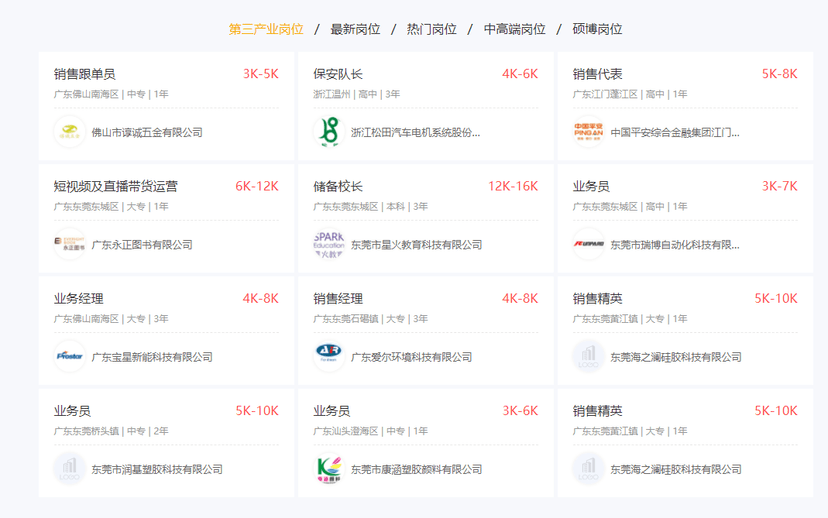Select the 第三产业岗位 tab
The image size is (828, 518).
(x=266, y=29)
